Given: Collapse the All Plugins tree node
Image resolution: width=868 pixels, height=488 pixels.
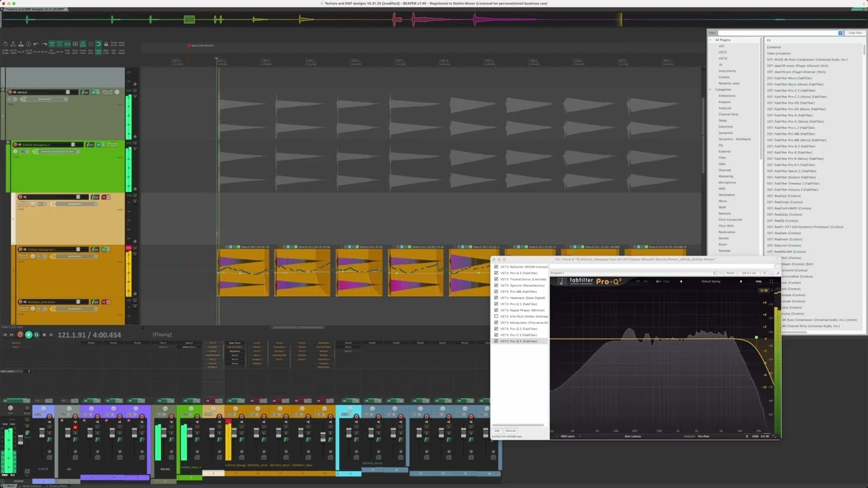Looking at the screenshot, I should pos(711,40).
